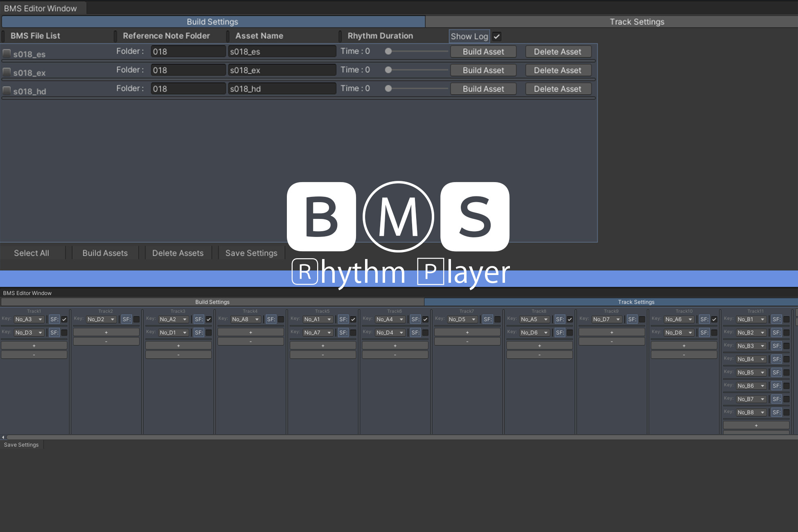Open the No_A3 key dropdown on Track1
The image size is (798, 532).
pos(28,319)
